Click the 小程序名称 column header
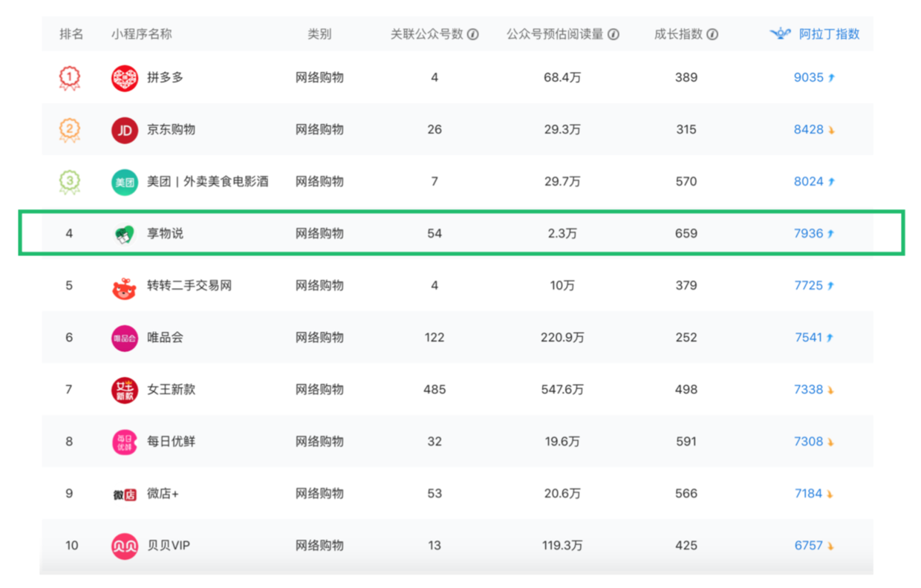The width and height of the screenshot is (921, 588). point(141,34)
